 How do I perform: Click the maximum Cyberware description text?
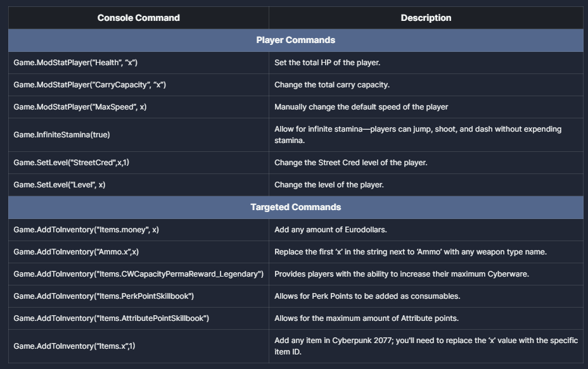pyautogui.click(x=401, y=274)
